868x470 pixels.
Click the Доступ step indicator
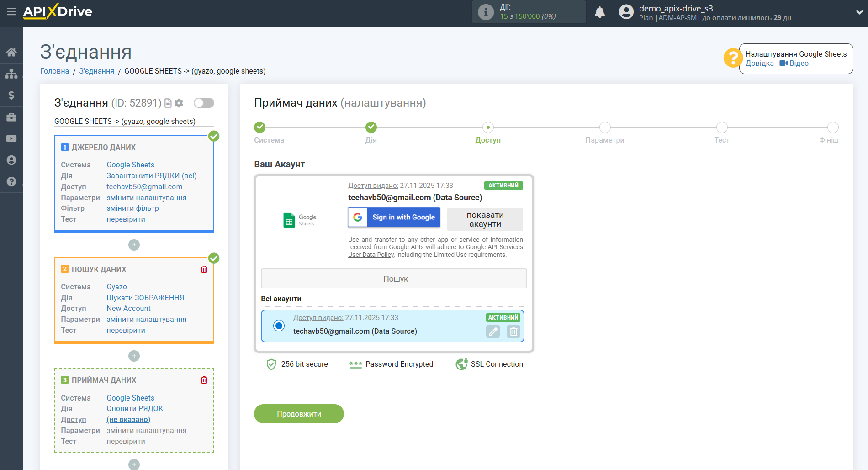point(488,127)
